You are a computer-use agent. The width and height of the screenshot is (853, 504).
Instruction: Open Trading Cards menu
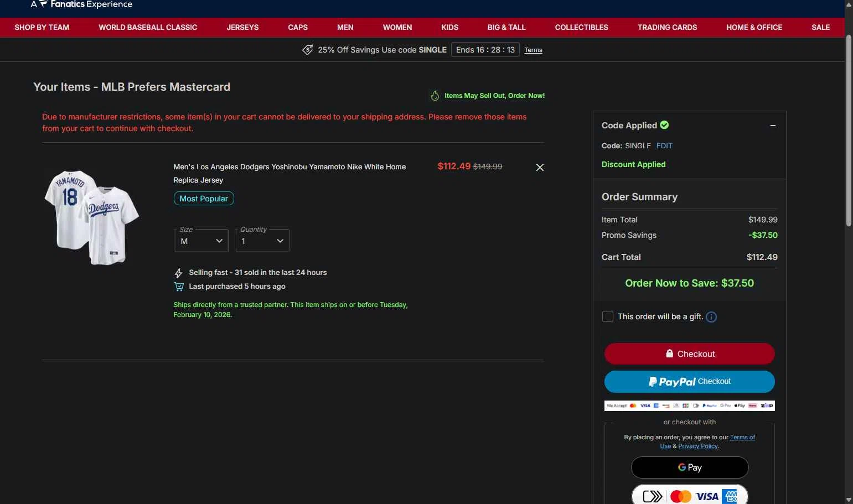tap(667, 27)
